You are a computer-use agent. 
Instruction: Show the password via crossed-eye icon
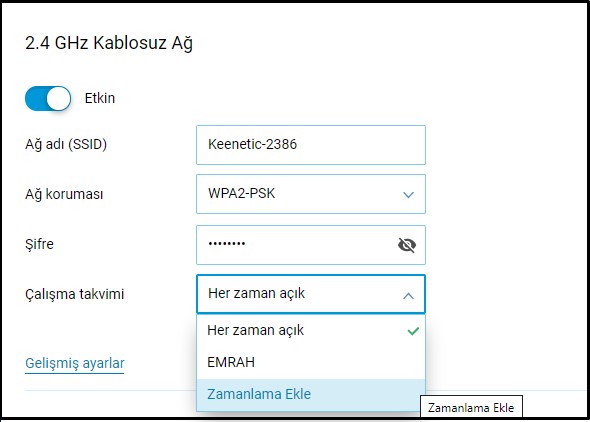407,245
